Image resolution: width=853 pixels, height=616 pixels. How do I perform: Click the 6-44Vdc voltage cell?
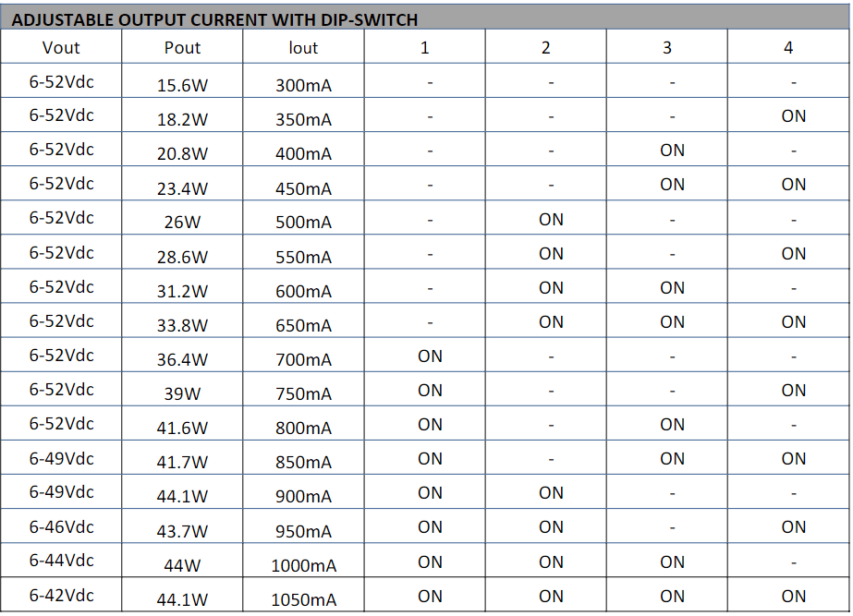point(61,561)
